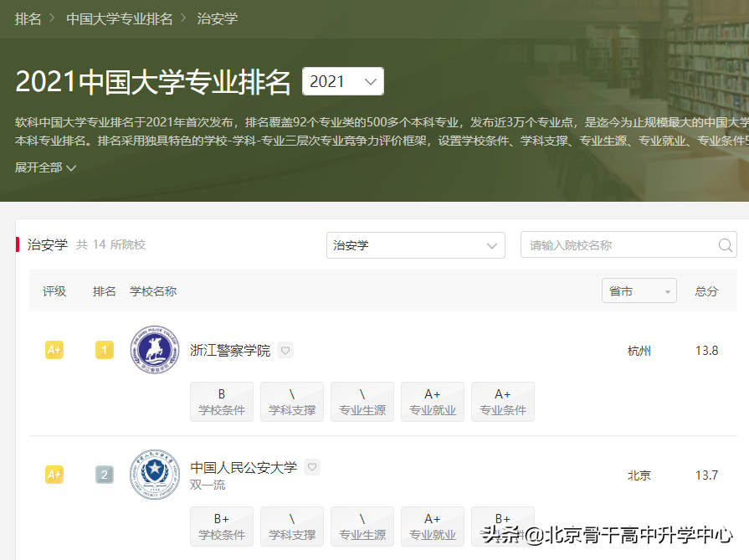Open 浙江警察学院 school link
Screen dimensions: 749x560
[x=230, y=350]
